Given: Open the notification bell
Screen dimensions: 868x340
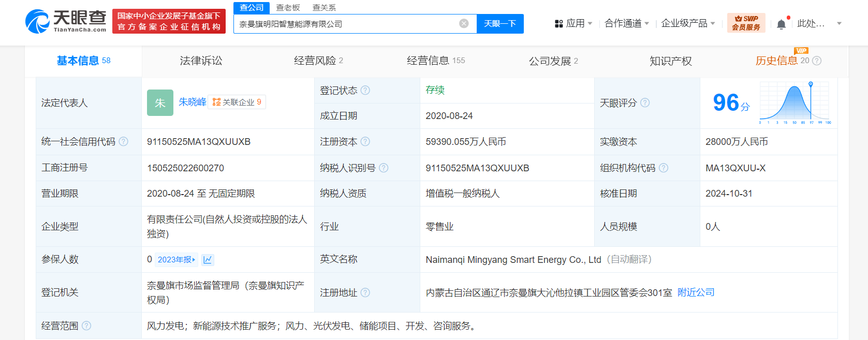Looking at the screenshot, I should tap(782, 24).
